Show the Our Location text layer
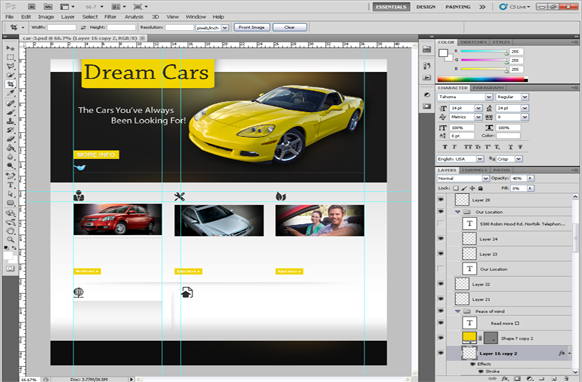This screenshot has width=582, height=382. pyautogui.click(x=441, y=269)
